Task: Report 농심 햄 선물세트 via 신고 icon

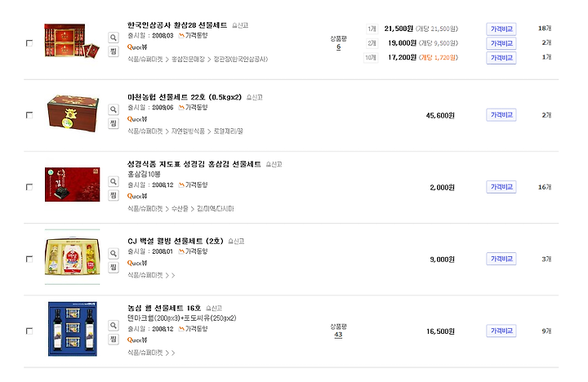Action: coord(214,309)
